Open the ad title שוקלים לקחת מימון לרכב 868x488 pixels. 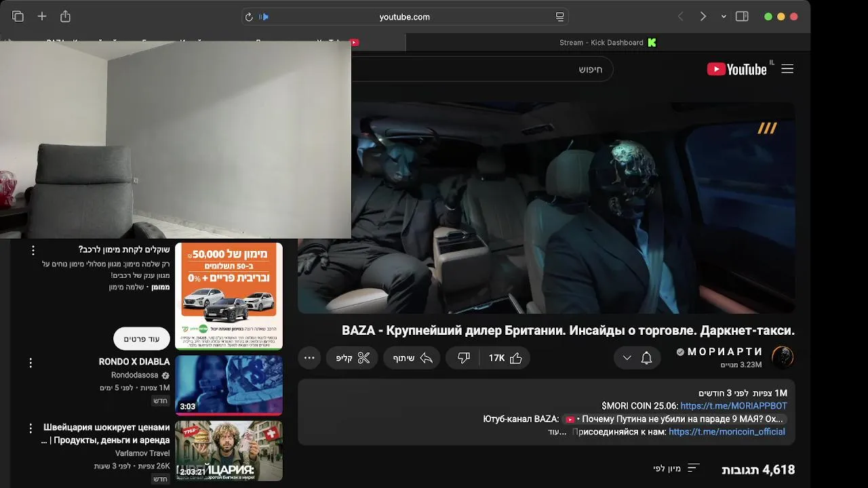tap(123, 250)
